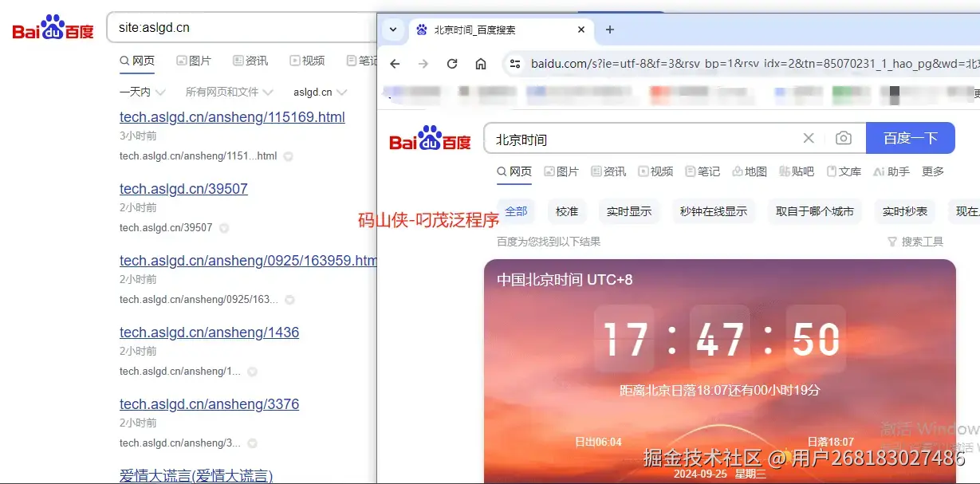Viewport: 980px width, 484px height.
Task: Click the 日出06:04 label
Action: (x=598, y=442)
